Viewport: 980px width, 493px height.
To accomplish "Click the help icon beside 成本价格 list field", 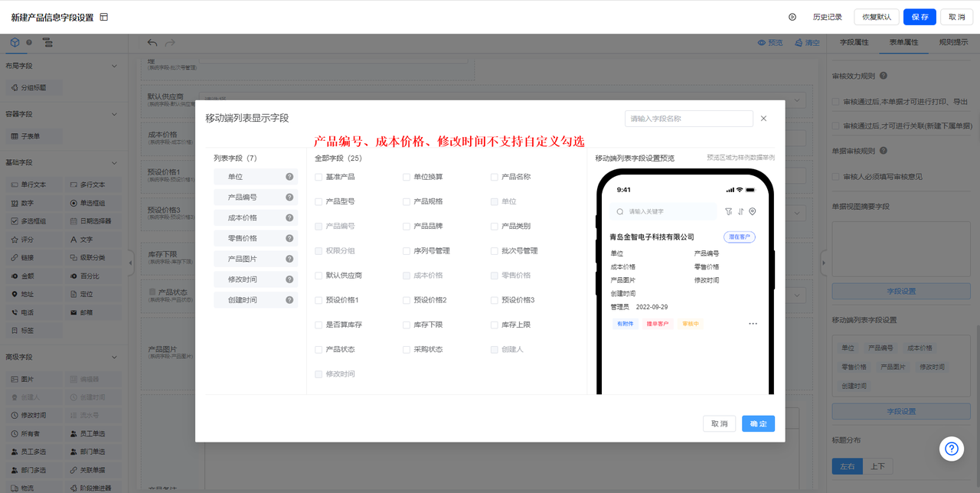I will tap(289, 218).
